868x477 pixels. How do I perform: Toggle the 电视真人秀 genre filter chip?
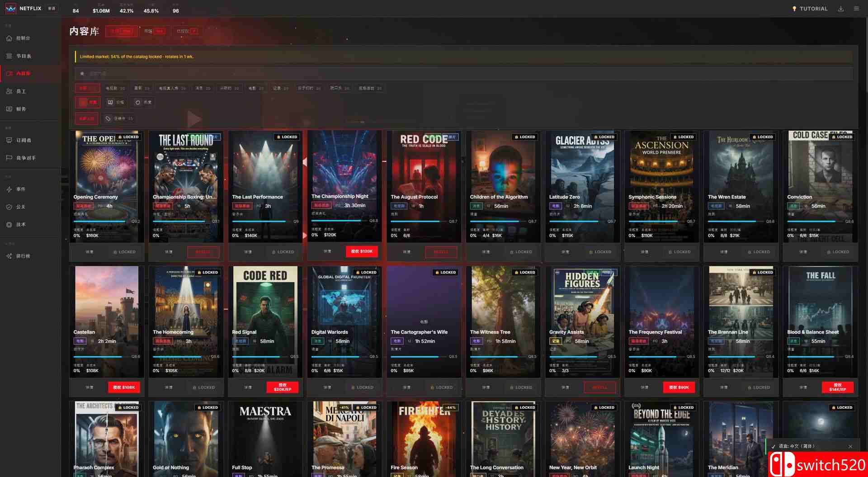click(x=172, y=88)
